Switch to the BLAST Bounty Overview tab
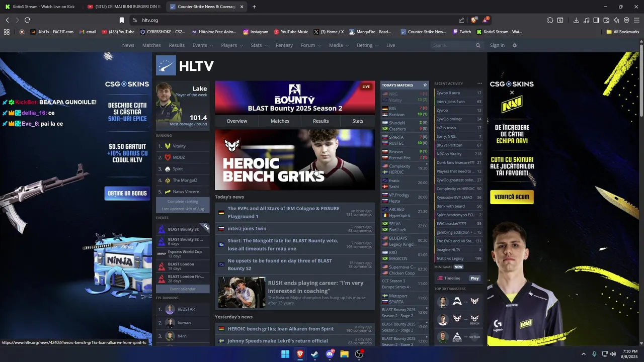644x362 pixels. point(236,121)
